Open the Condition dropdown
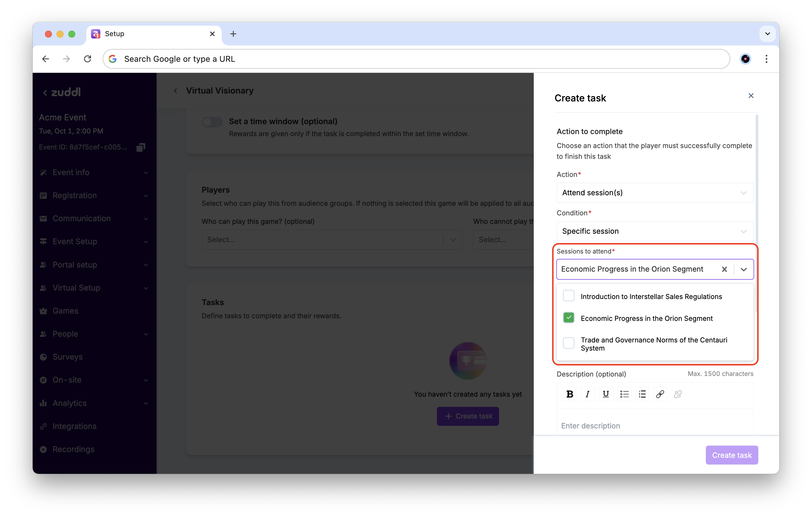This screenshot has height=517, width=812. point(654,231)
